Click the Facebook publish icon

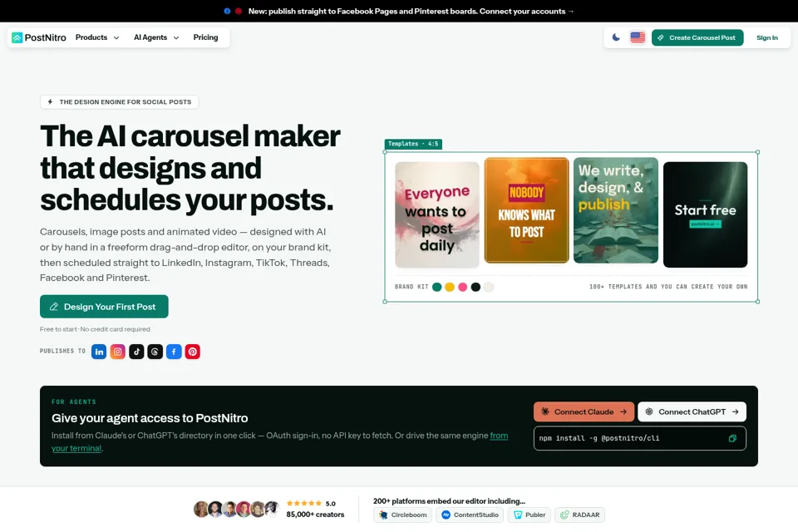(x=174, y=352)
